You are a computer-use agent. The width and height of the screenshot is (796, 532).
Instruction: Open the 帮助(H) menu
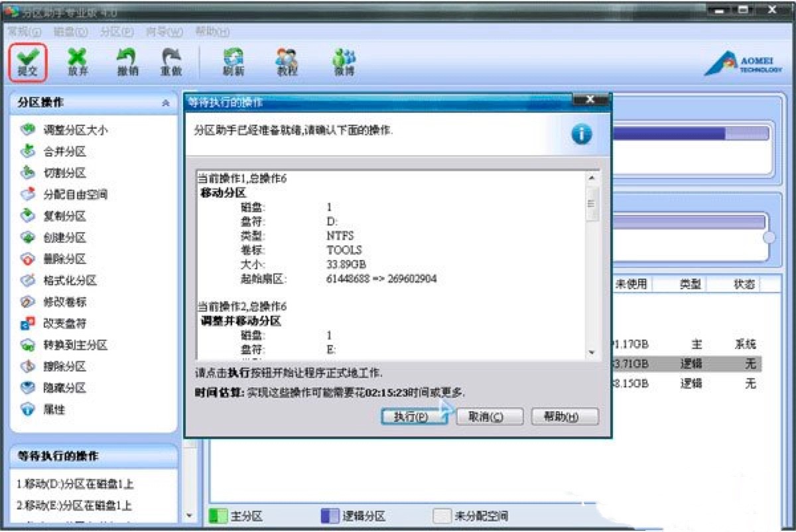coord(212,31)
